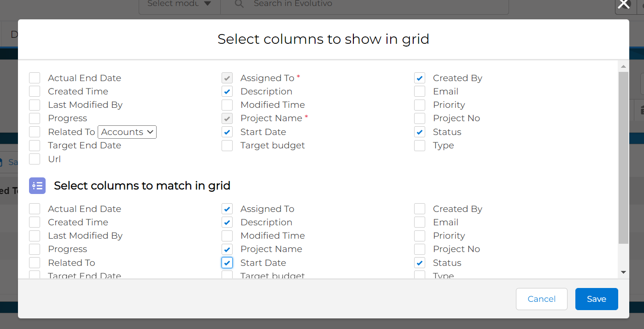Open the Accounts dropdown next to Related To
This screenshot has height=329, width=644.
coord(127,132)
